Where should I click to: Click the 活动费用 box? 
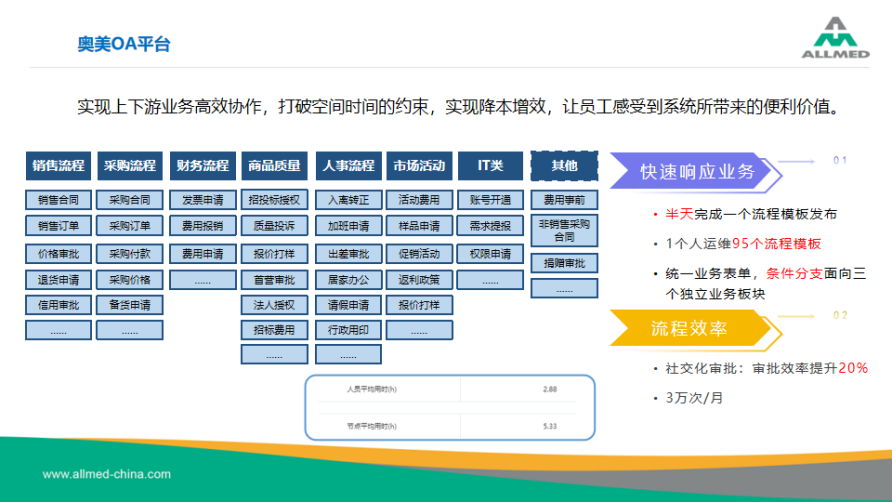(x=419, y=200)
